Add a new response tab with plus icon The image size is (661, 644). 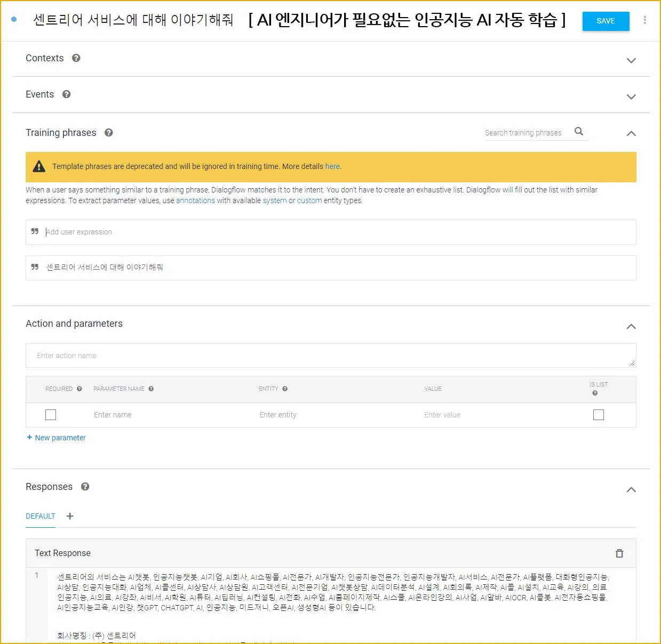pos(70,516)
